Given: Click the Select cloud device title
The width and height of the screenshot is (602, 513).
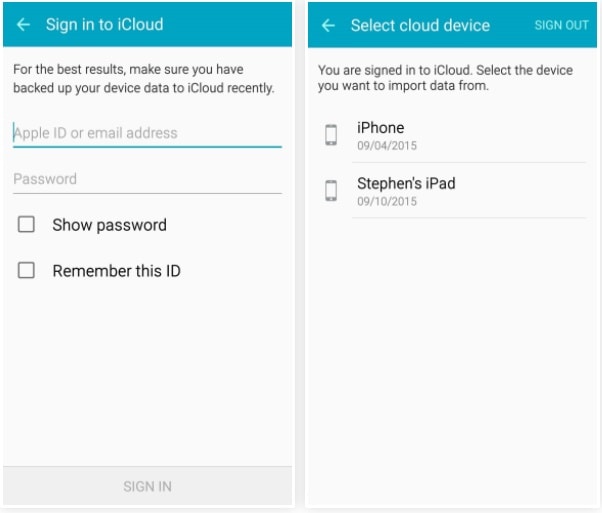Looking at the screenshot, I should point(420,25).
